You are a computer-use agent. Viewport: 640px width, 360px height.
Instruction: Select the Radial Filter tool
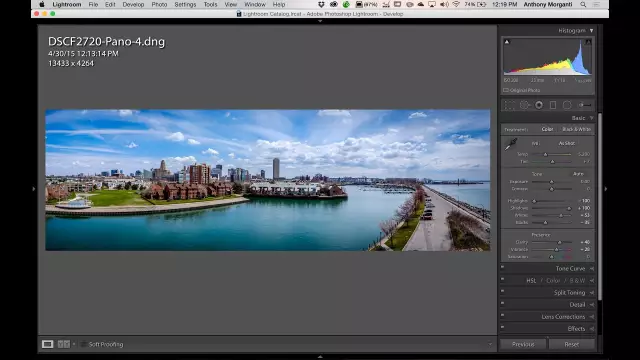click(x=567, y=105)
